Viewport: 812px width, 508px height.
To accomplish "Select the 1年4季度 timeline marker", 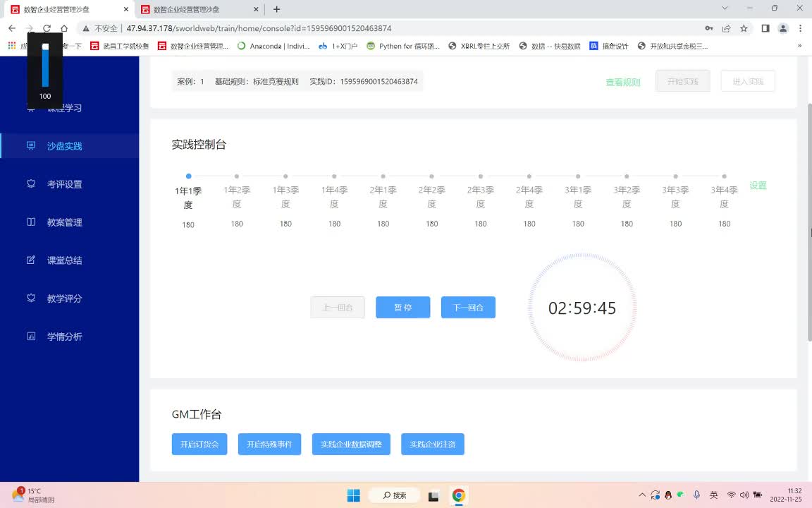I will pos(334,176).
